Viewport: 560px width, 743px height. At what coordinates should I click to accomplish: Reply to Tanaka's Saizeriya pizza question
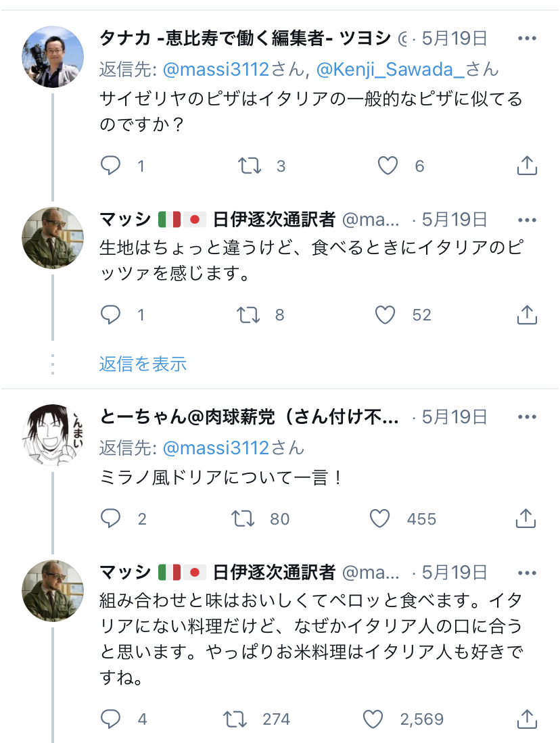tap(110, 166)
